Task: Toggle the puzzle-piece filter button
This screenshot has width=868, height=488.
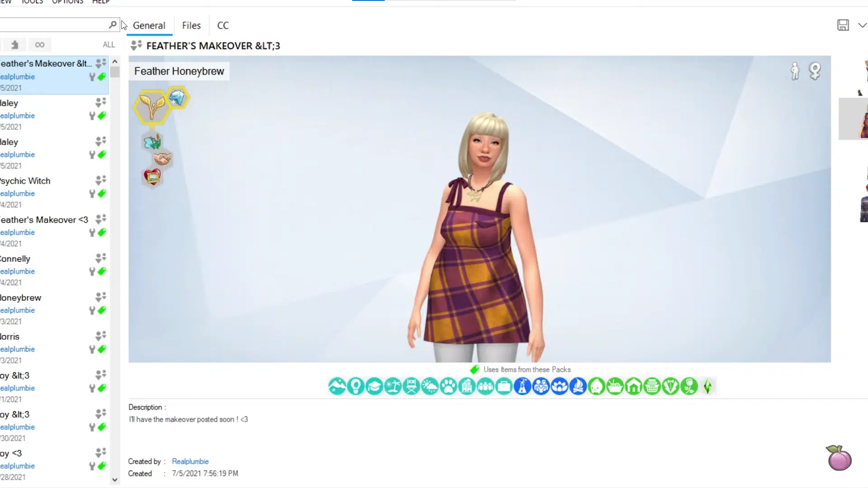Action: (15, 45)
